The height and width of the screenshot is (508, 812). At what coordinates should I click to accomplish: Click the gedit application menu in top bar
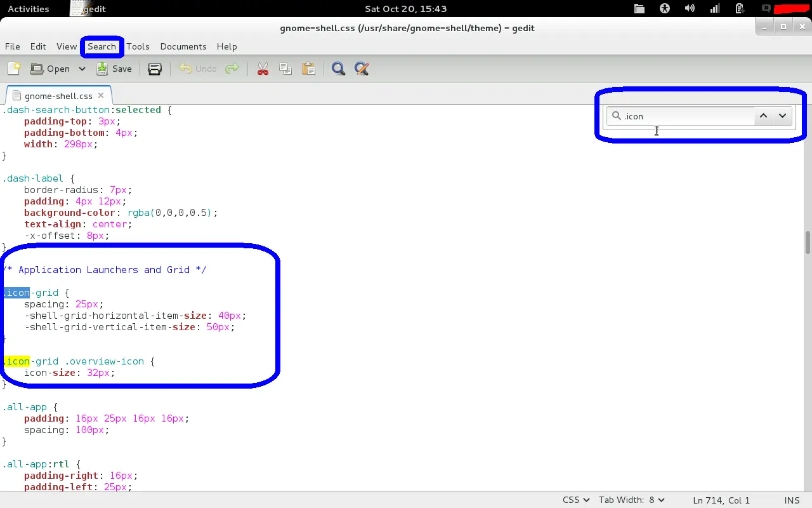click(x=88, y=9)
